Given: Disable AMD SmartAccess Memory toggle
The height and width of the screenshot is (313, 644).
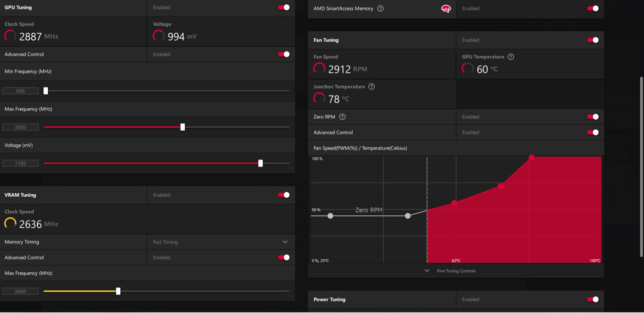Looking at the screenshot, I should 593,9.
